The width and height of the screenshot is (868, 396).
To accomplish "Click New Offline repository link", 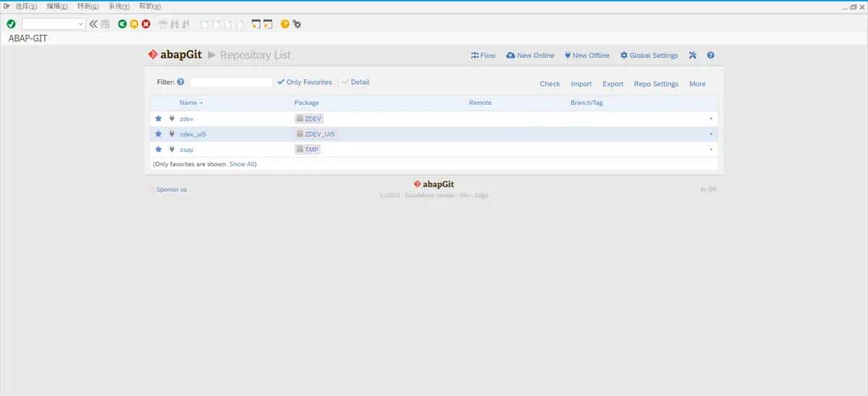I will pyautogui.click(x=587, y=55).
